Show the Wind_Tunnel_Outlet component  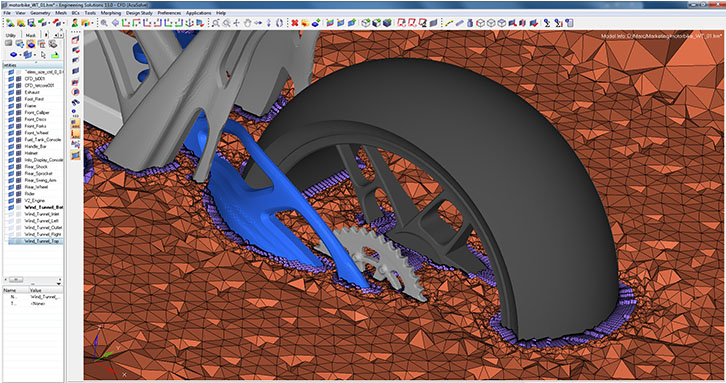pyautogui.click(x=11, y=227)
